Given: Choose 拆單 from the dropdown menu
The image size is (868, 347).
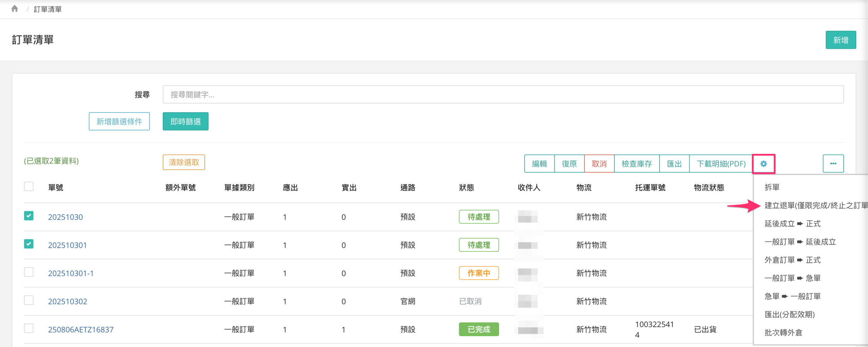Looking at the screenshot, I should 772,187.
